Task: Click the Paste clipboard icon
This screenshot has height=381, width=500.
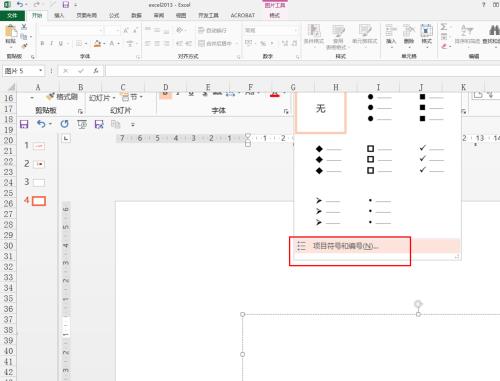Action: point(10,32)
